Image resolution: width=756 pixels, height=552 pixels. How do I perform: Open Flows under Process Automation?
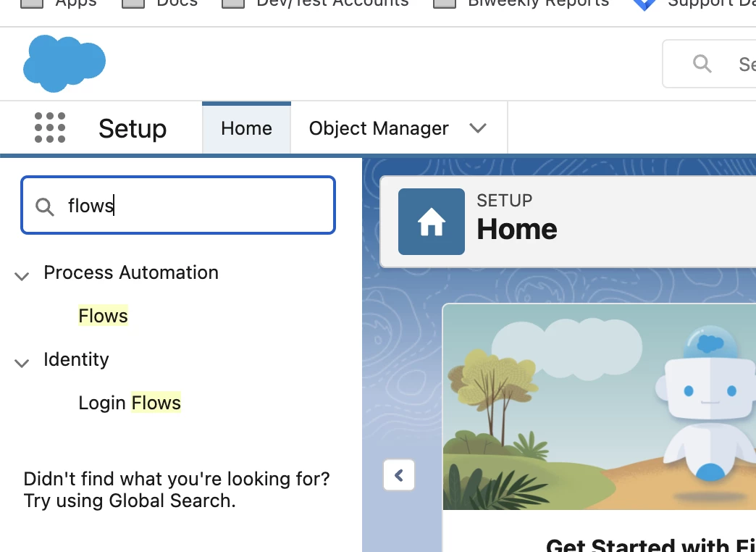103,316
